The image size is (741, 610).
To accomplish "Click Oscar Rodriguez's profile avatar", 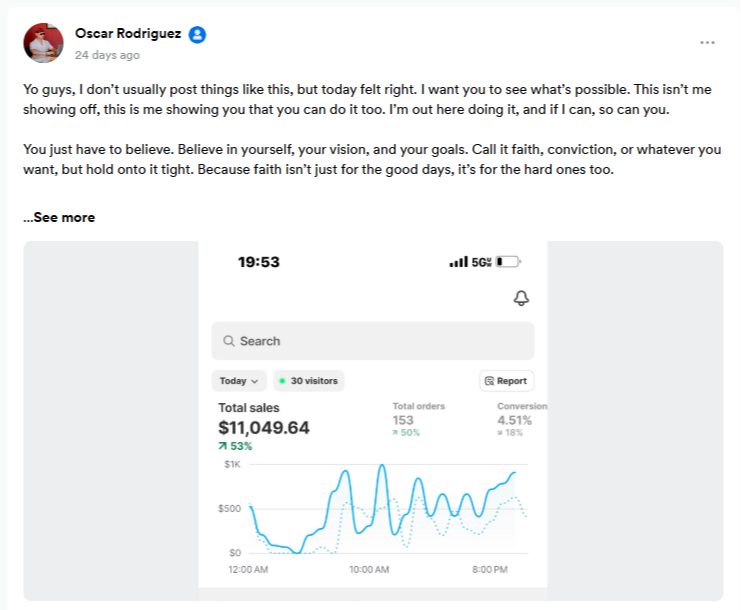I will [x=43, y=42].
